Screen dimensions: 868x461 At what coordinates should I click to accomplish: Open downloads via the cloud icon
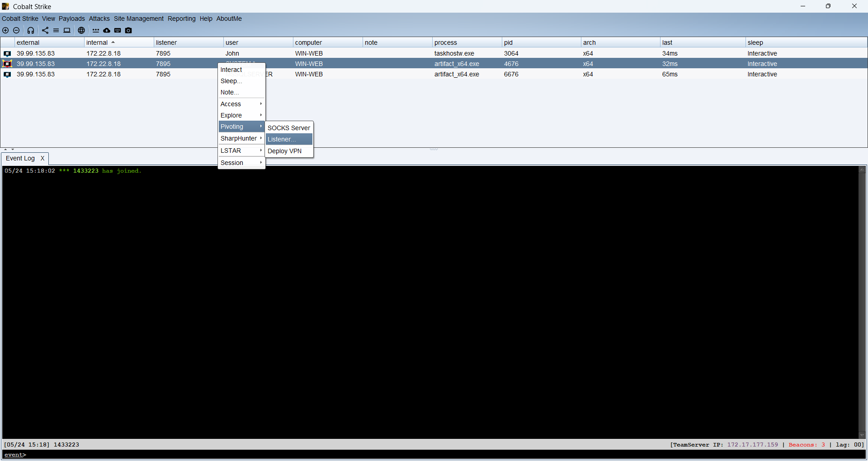click(107, 30)
